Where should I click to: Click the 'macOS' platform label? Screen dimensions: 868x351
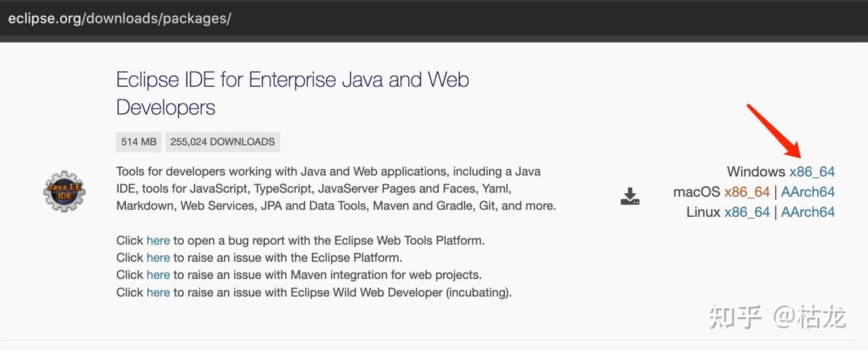point(696,192)
